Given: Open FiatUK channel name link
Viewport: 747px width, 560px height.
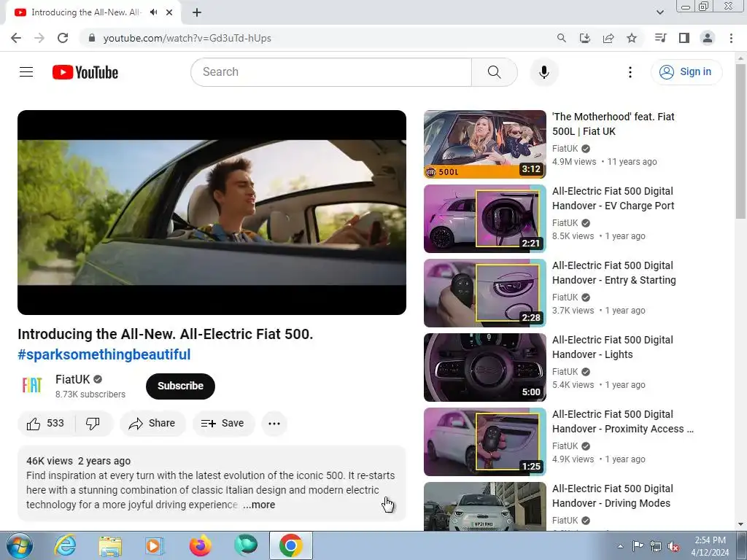Looking at the screenshot, I should click(x=72, y=379).
